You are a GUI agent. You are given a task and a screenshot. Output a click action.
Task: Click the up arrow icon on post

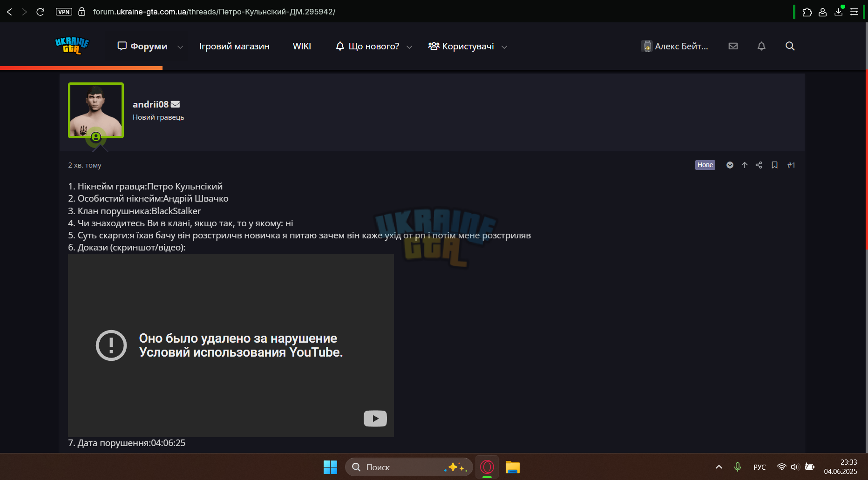(x=745, y=165)
